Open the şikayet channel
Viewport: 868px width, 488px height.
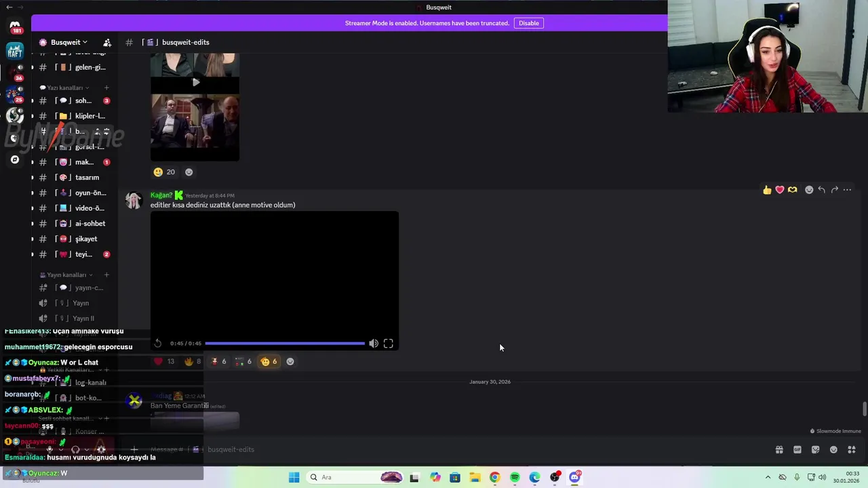point(73,239)
